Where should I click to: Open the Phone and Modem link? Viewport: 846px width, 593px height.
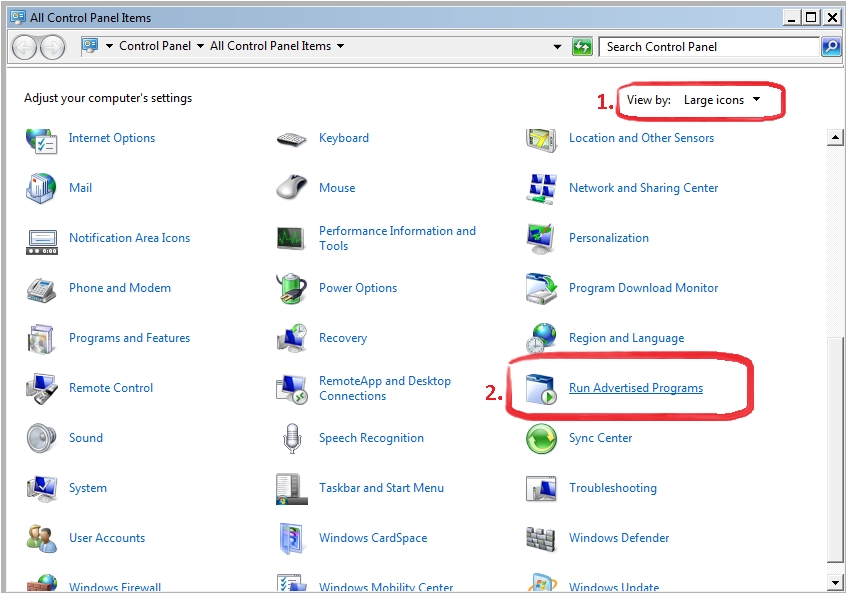[x=120, y=288]
